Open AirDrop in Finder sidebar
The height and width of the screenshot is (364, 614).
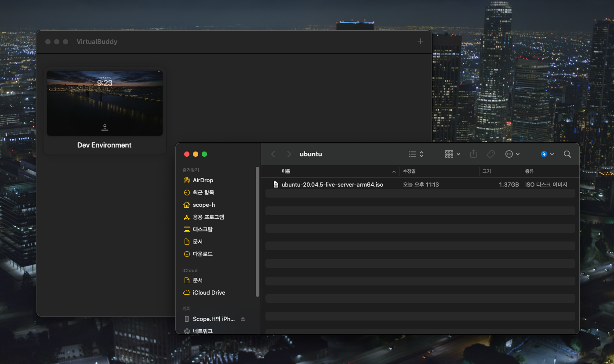click(203, 180)
